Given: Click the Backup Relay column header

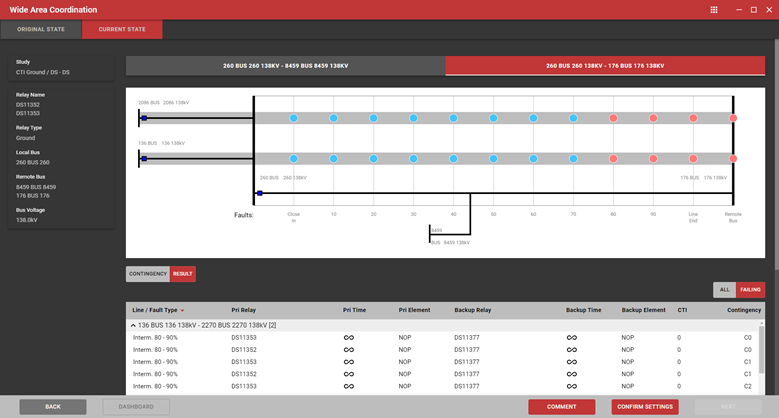Looking at the screenshot, I should (472, 310).
